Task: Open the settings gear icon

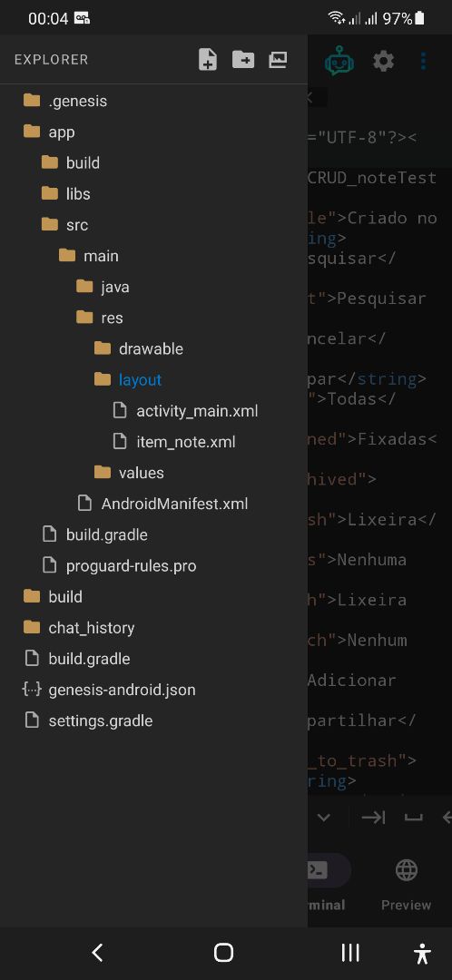Action: 383,62
